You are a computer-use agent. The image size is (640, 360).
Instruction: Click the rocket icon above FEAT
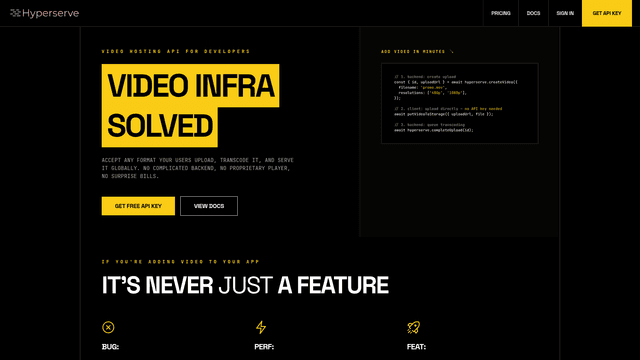[413, 327]
